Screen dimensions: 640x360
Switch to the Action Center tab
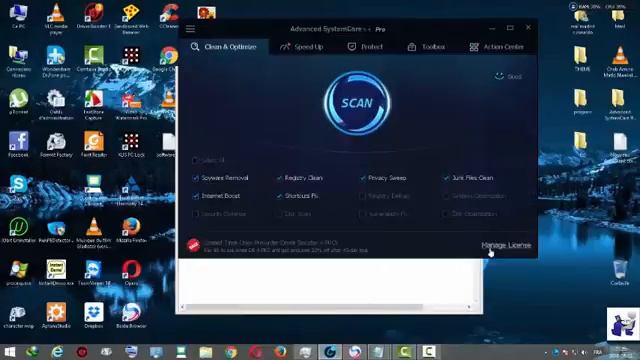(496, 47)
